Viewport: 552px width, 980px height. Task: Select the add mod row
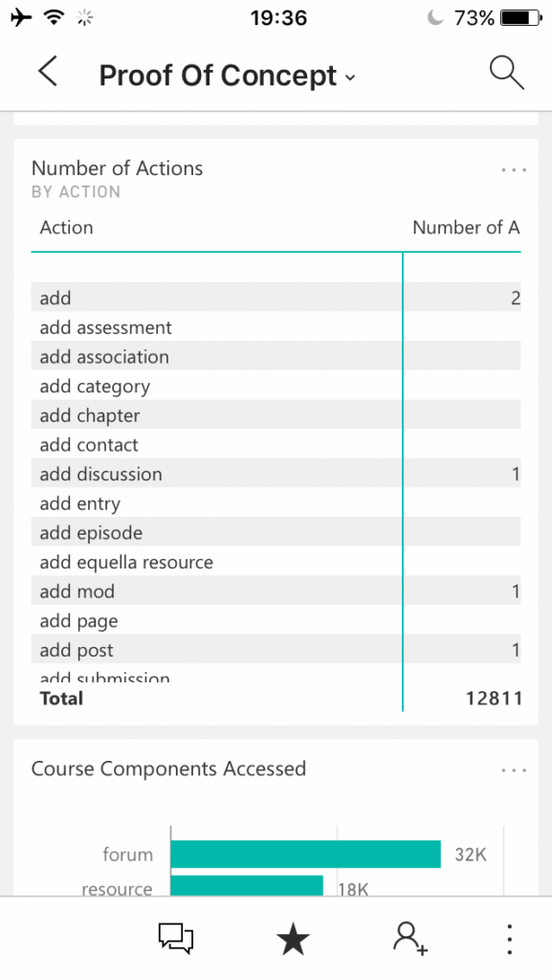point(276,591)
